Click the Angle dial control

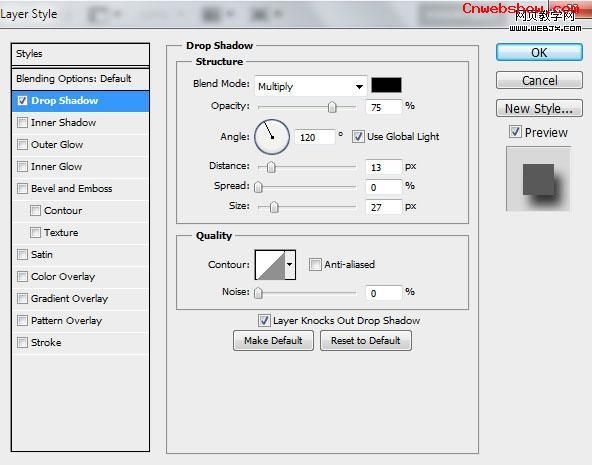pos(272,137)
